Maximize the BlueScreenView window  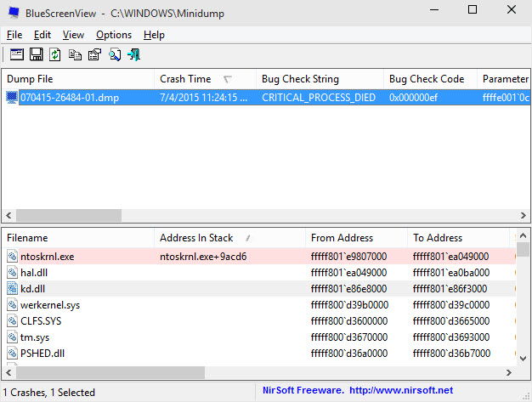point(473,9)
